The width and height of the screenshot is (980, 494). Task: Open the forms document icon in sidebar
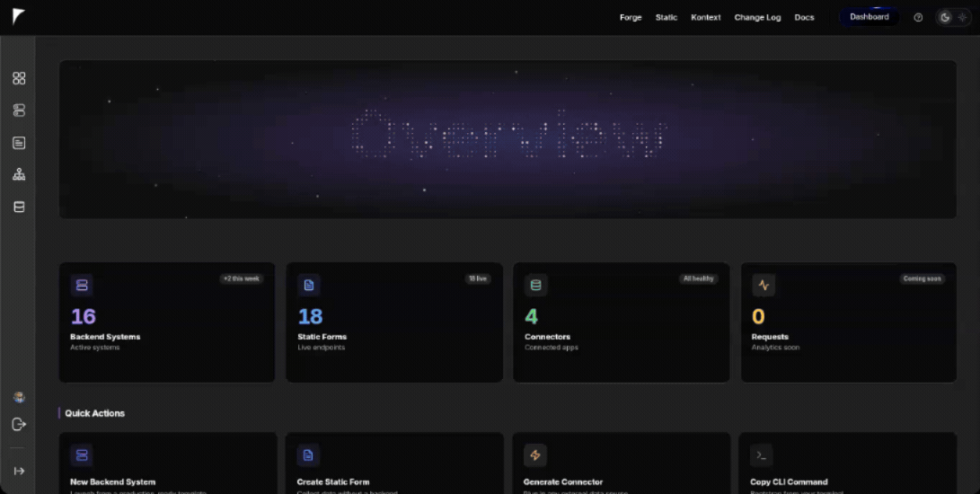[19, 143]
